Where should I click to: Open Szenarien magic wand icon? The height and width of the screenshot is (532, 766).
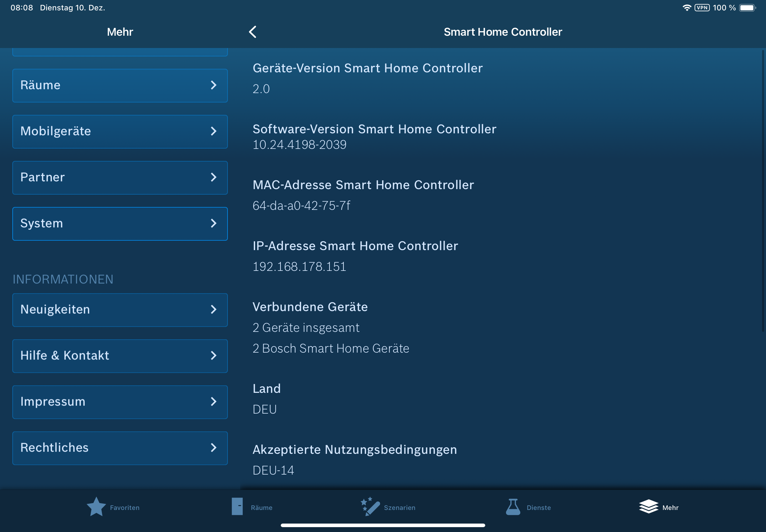coord(370,507)
